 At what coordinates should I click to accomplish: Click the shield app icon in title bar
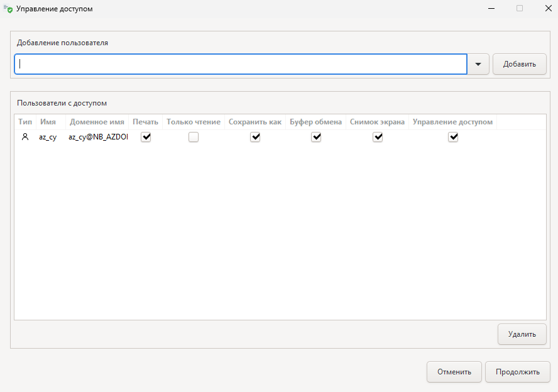pos(8,9)
